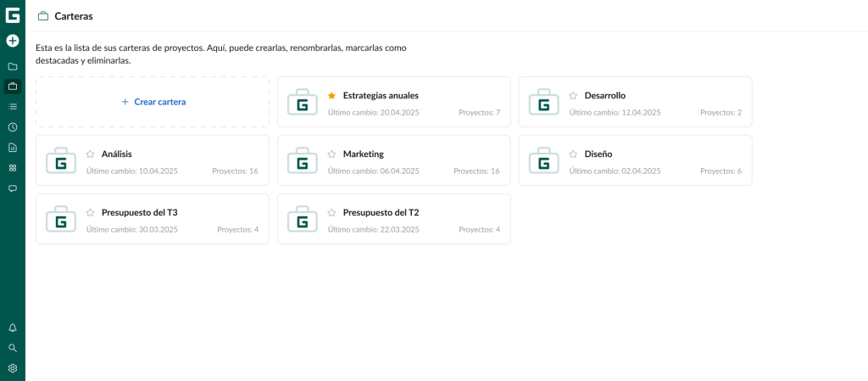The image size is (868, 381).
Task: Star the Marketing portfolio
Action: pos(331,154)
